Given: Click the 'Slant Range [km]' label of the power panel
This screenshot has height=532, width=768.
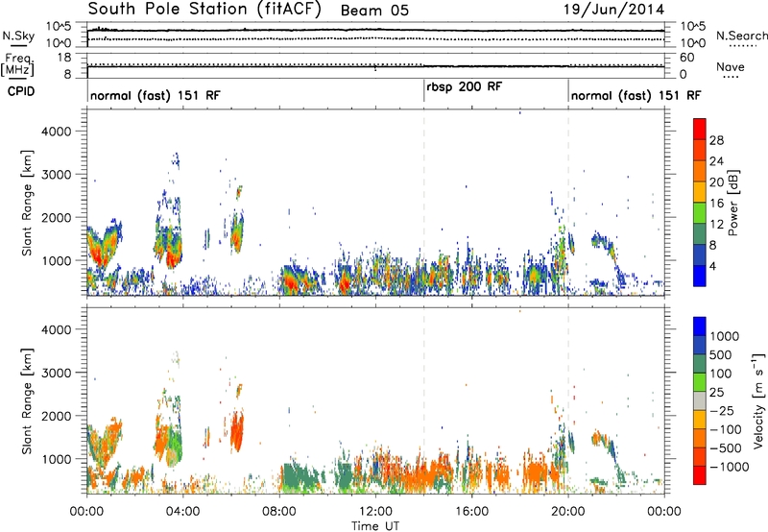Looking at the screenshot, I should point(27,203).
